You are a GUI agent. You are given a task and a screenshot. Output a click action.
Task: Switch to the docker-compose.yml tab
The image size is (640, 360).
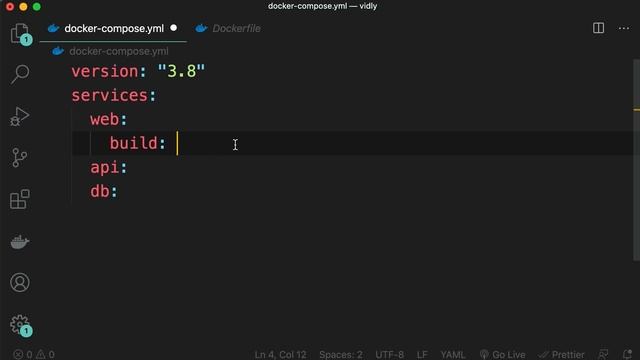pos(114,29)
